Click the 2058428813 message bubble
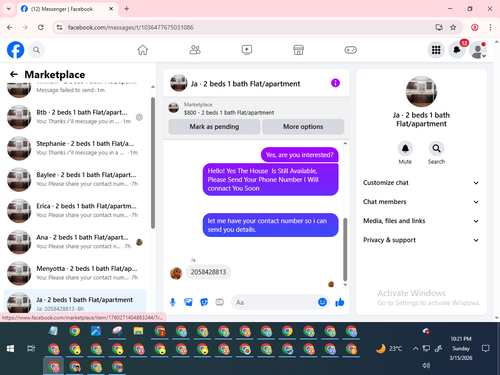Viewport: 500px width, 375px height. click(x=208, y=272)
